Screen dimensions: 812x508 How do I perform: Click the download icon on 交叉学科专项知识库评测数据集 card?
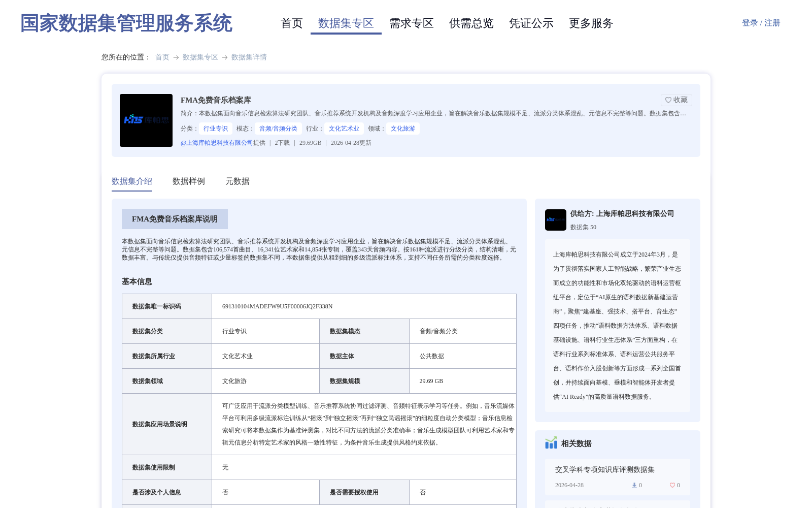pyautogui.click(x=634, y=485)
